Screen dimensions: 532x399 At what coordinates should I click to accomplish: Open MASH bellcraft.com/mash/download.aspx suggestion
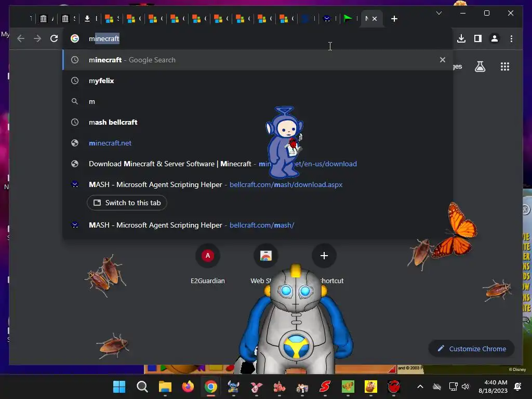point(258,184)
